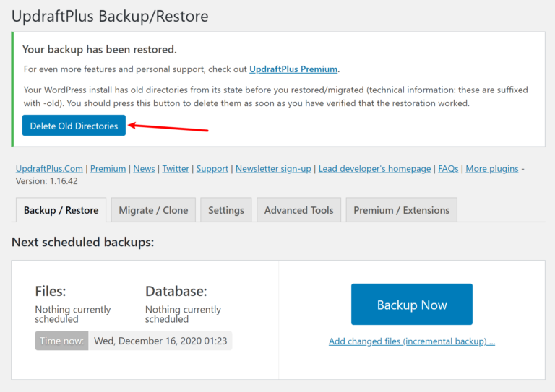Open the Newsletter sign-up link
Screen dimensions: 555x392
pos(273,168)
